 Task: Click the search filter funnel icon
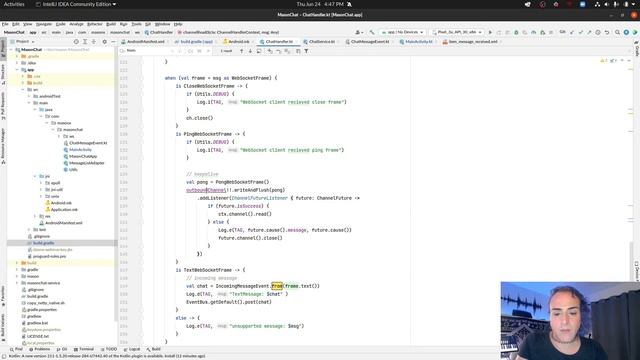click(x=306, y=51)
